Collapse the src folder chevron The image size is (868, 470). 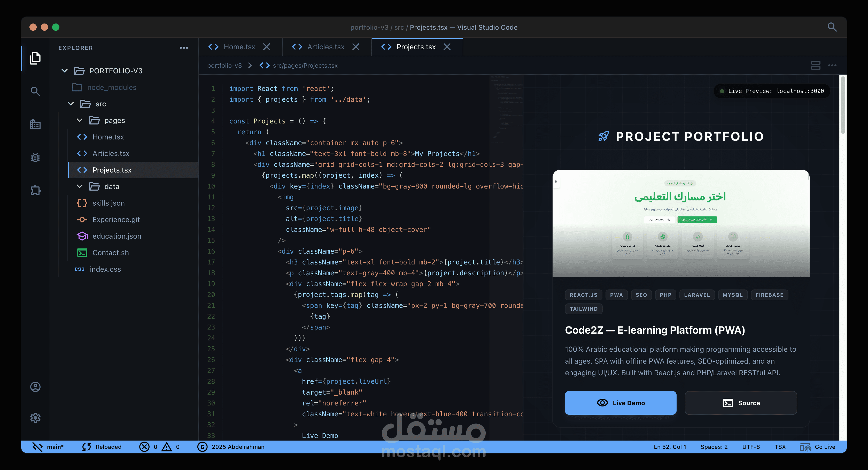tap(71, 104)
